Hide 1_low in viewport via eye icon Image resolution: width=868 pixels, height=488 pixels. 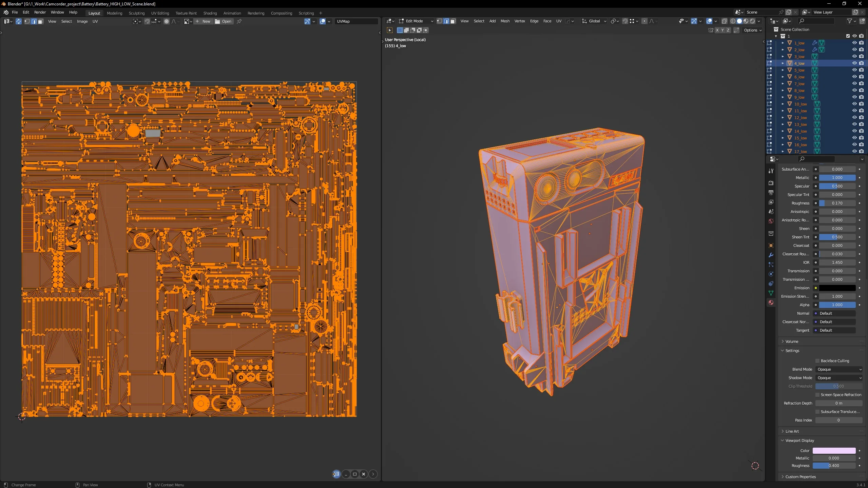click(854, 43)
